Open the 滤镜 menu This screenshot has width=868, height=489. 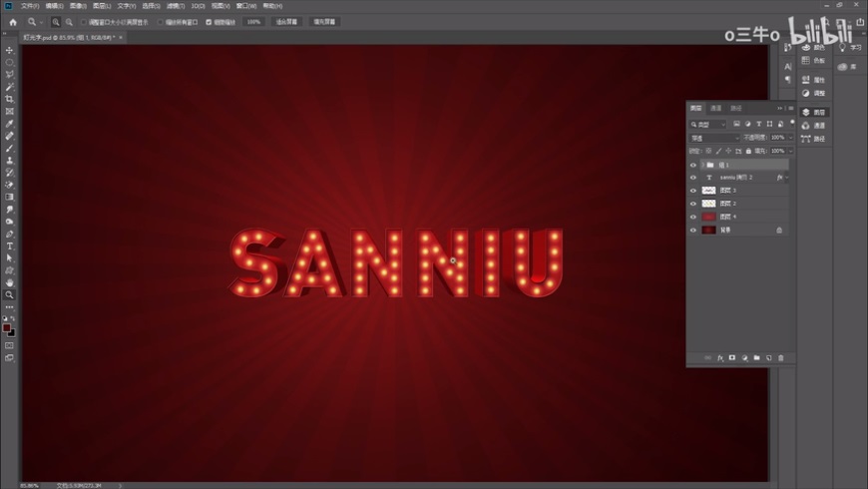pos(174,6)
